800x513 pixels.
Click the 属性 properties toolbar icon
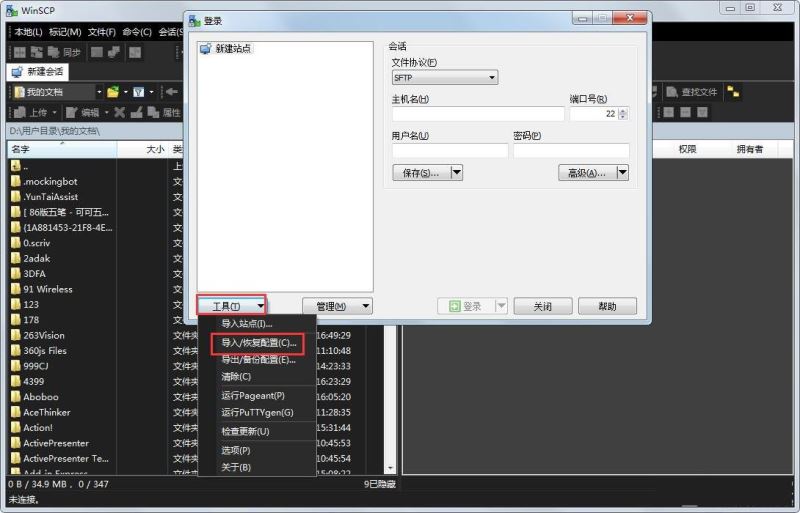[x=153, y=112]
